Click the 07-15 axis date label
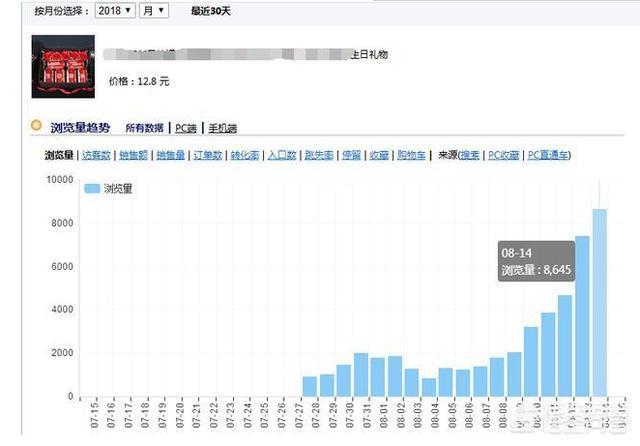The image size is (640, 446). [x=95, y=415]
